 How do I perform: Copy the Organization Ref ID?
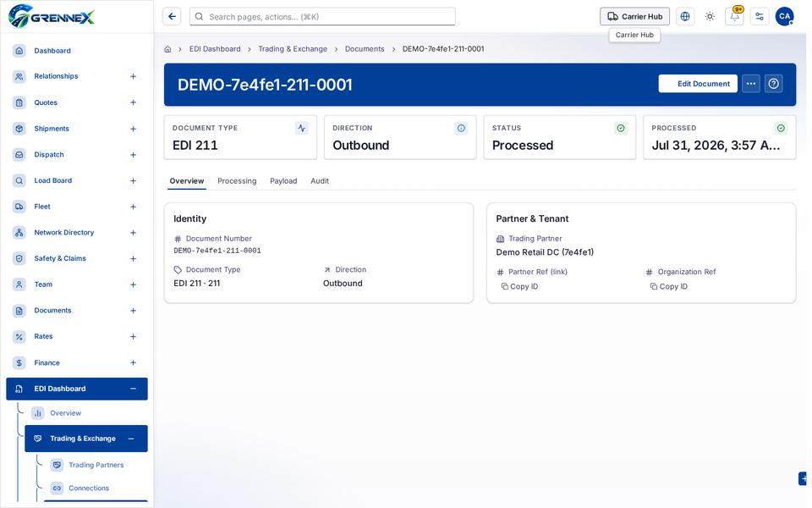[x=668, y=287]
